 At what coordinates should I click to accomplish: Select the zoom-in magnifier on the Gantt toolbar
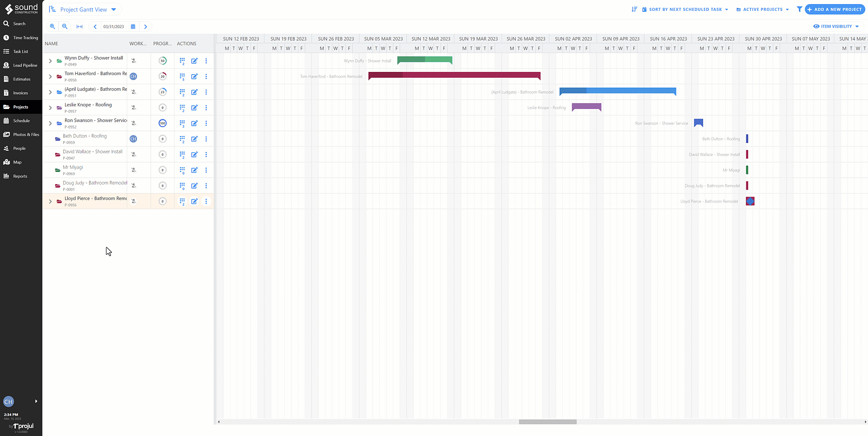point(52,26)
